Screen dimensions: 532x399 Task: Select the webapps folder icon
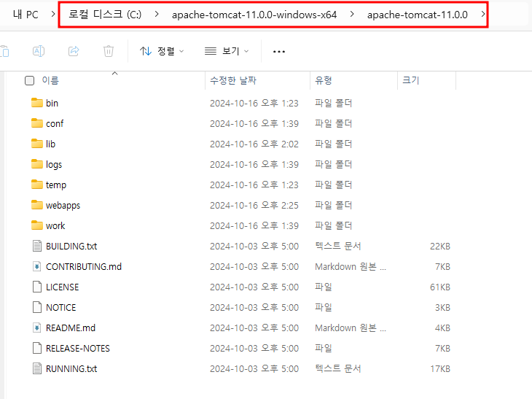(37, 205)
